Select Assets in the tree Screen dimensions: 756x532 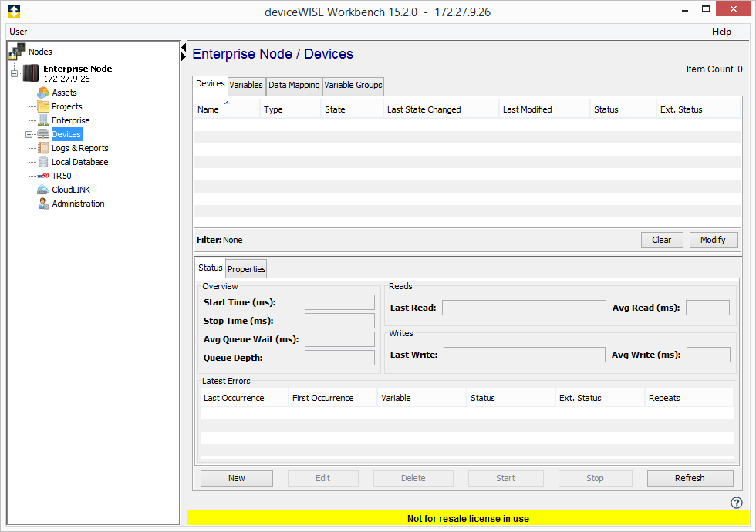tap(64, 93)
